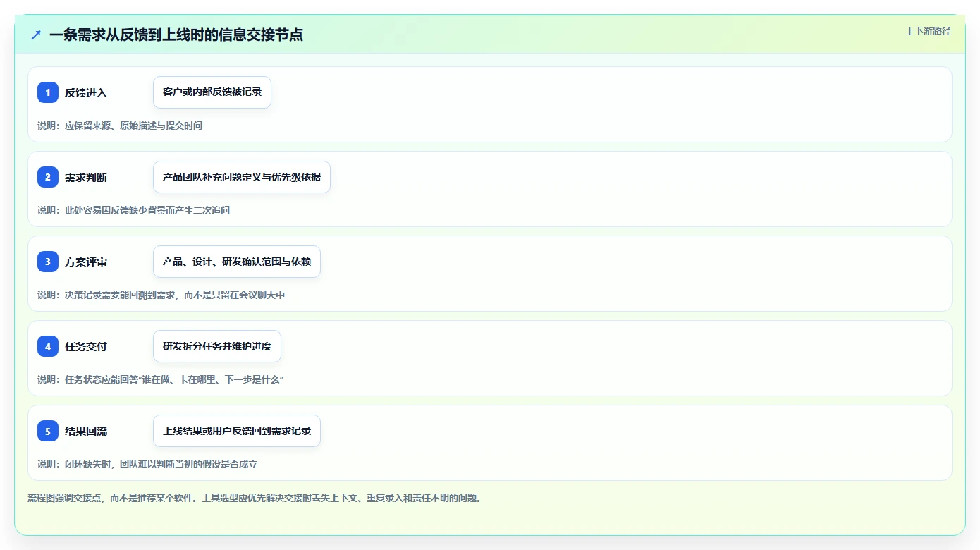Click the 研发拆分任务并维护进度 chip

[x=217, y=346]
